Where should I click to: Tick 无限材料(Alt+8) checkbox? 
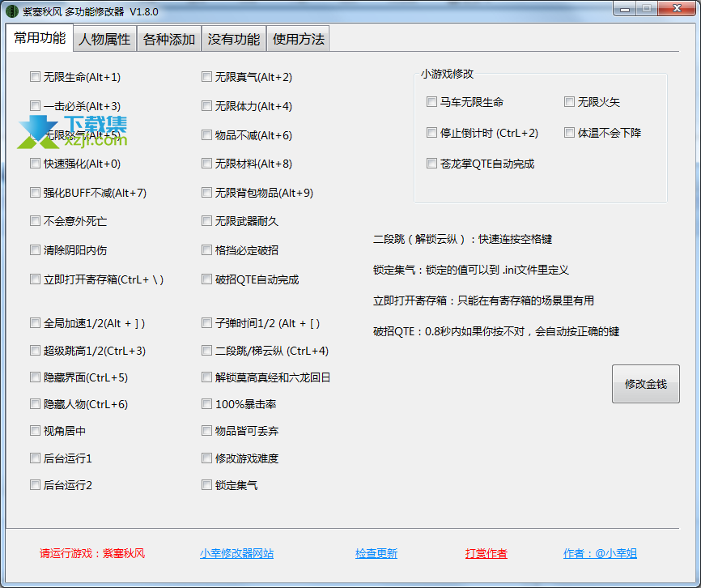click(x=206, y=164)
